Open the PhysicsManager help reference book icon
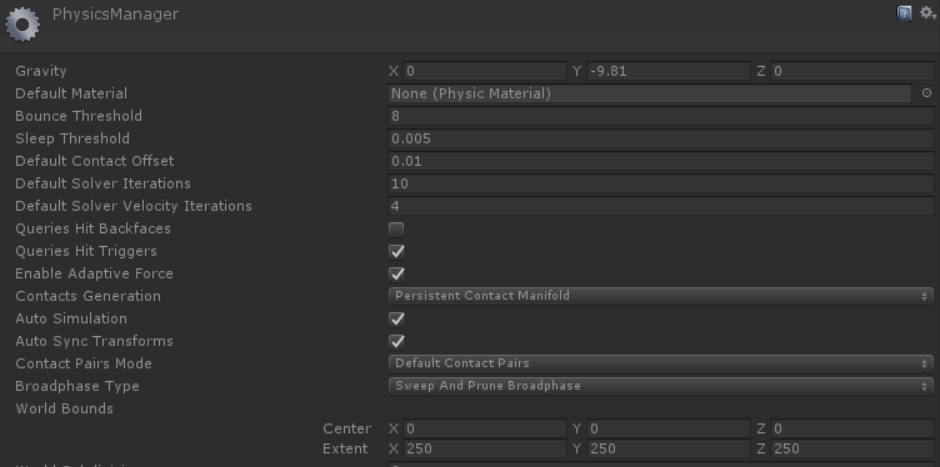Viewport: 940px width, 467px height. [x=902, y=12]
